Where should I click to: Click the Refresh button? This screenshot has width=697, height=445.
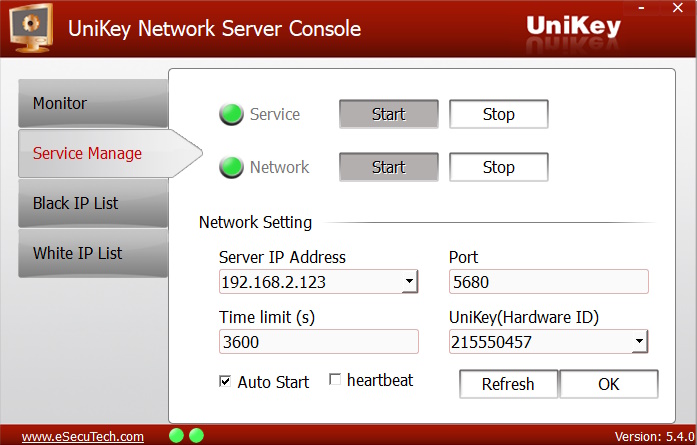(x=508, y=384)
